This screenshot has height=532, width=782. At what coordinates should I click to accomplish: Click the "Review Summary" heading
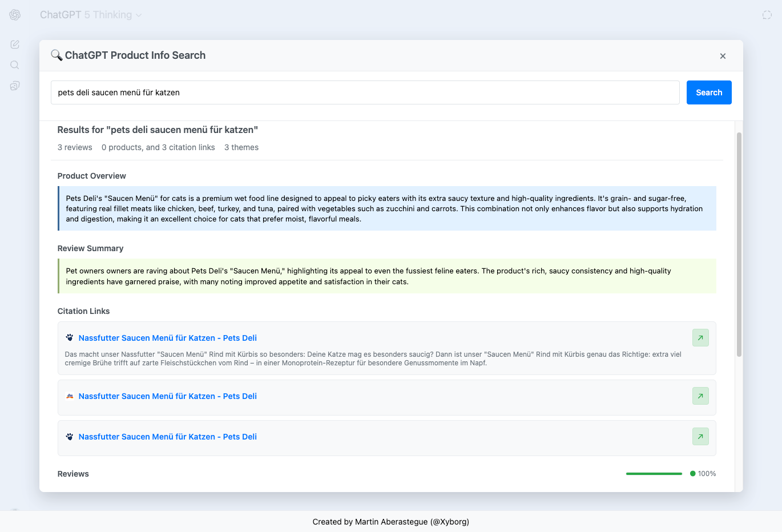pyautogui.click(x=90, y=248)
